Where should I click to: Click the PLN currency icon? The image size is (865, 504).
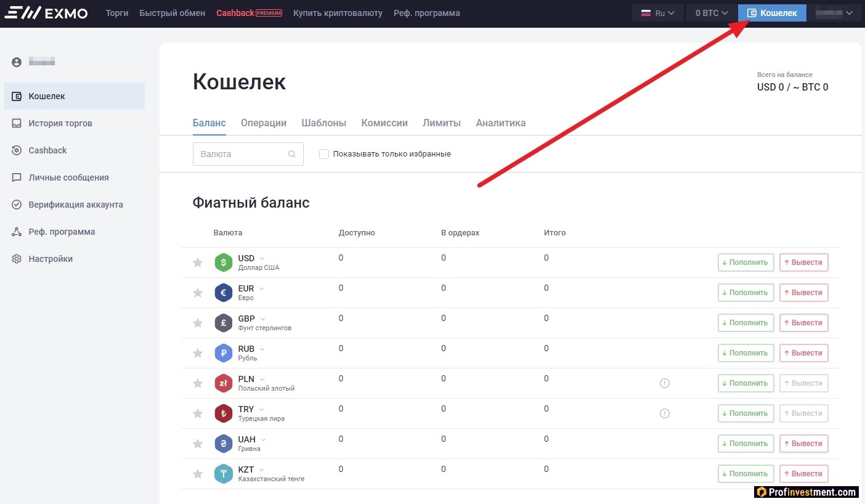click(x=223, y=383)
